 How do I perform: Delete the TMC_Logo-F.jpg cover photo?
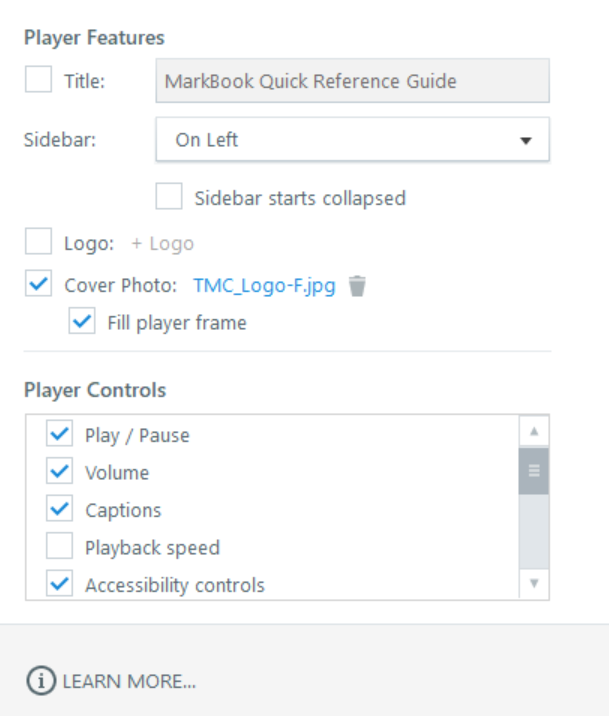(357, 286)
